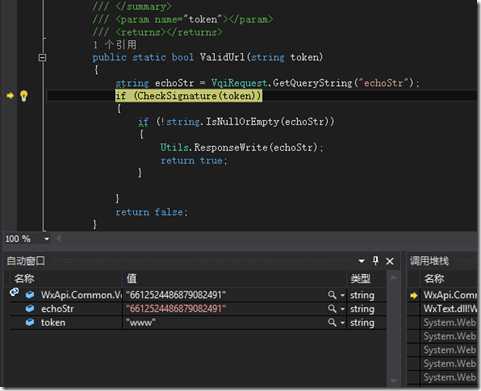This screenshot has width=481, height=391.
Task: Click the 类型 column header
Action: tap(360, 278)
